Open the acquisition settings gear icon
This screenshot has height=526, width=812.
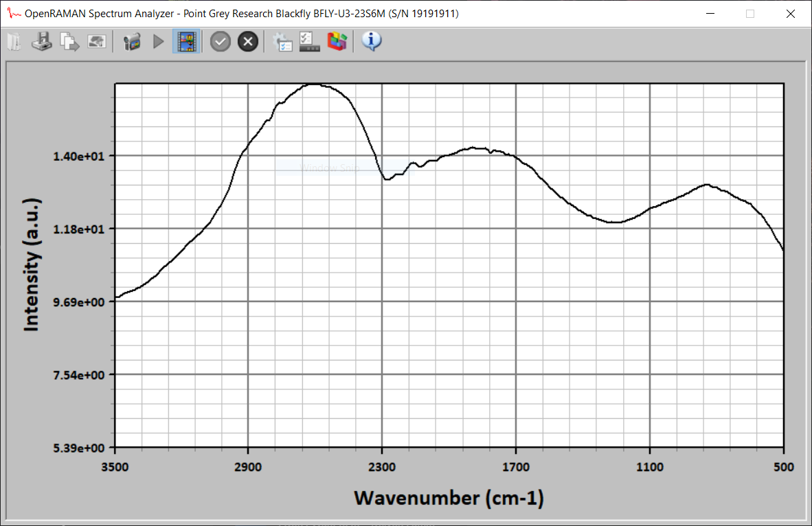pos(282,41)
